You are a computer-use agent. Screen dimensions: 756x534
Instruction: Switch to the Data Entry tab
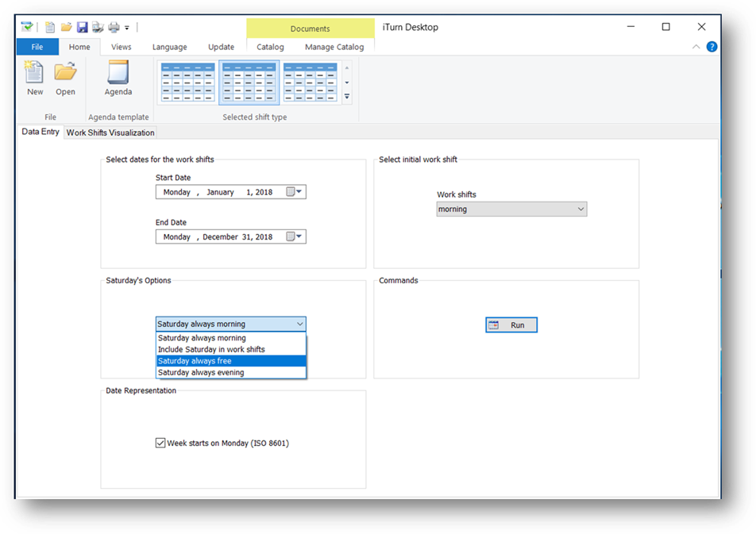click(x=40, y=132)
